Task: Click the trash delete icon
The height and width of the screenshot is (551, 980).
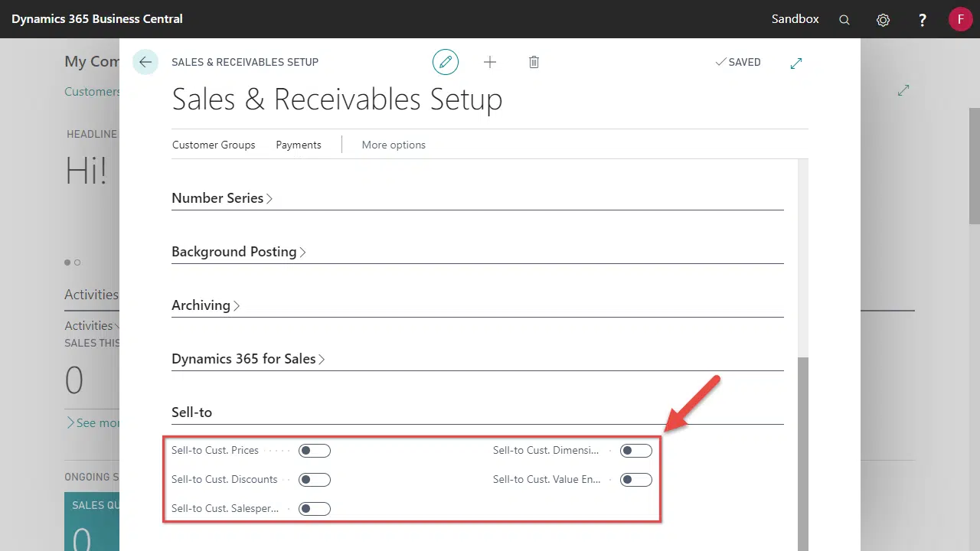Action: (x=534, y=62)
